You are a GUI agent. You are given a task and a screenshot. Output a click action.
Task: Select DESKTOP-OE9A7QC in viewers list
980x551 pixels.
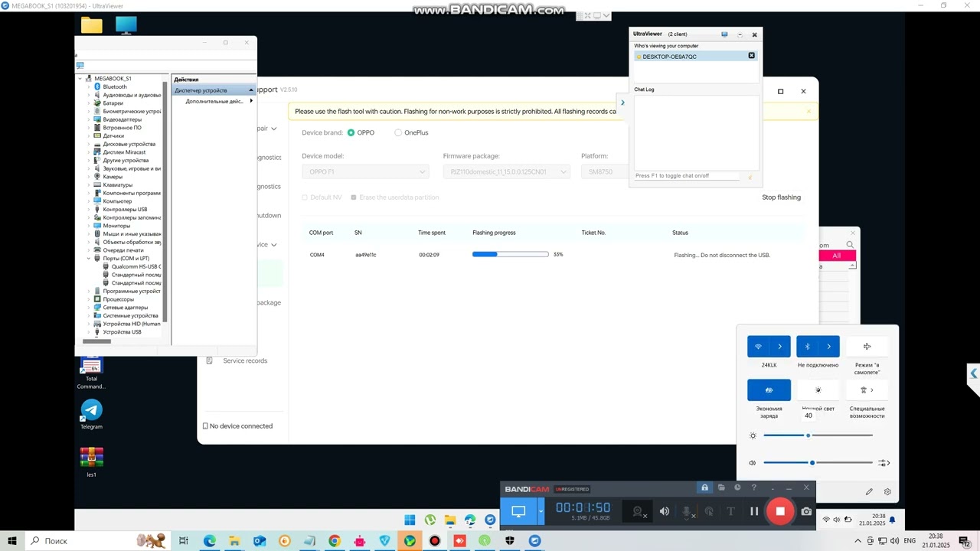coord(696,57)
